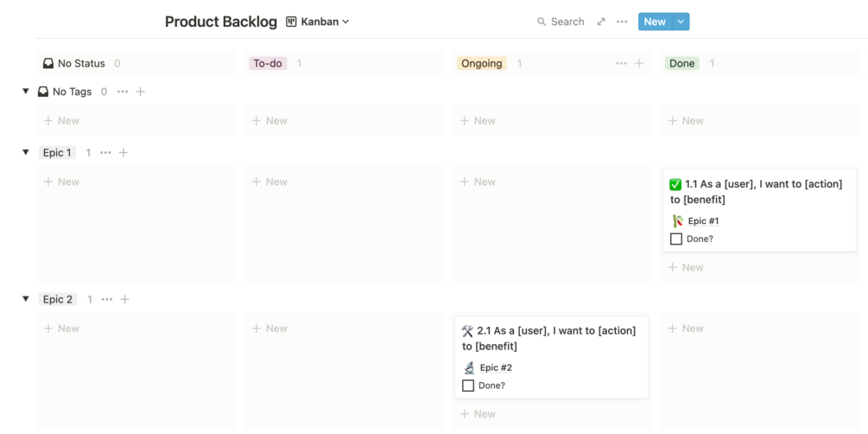Open the three-dot menu beside Search
This screenshot has height=434, width=868.
(622, 22)
